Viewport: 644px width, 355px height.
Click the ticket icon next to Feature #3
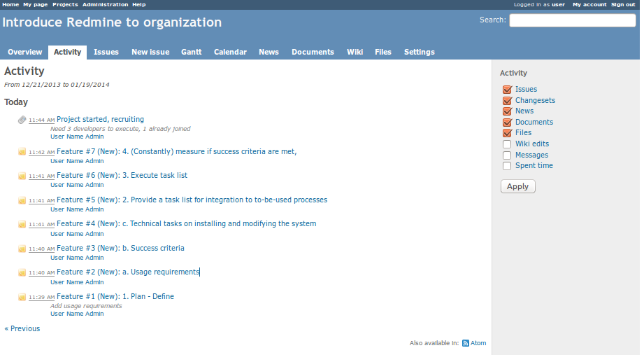pyautogui.click(x=22, y=249)
